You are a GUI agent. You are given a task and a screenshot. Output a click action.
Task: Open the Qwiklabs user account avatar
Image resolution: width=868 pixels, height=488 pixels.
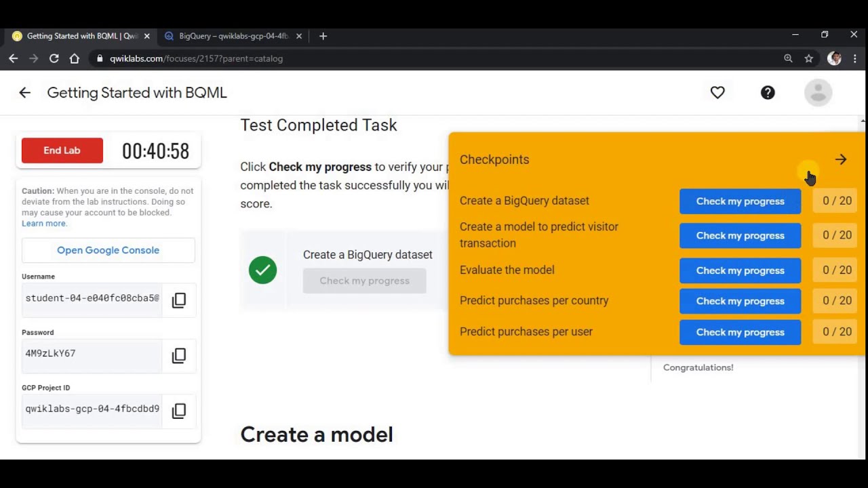pyautogui.click(x=818, y=93)
